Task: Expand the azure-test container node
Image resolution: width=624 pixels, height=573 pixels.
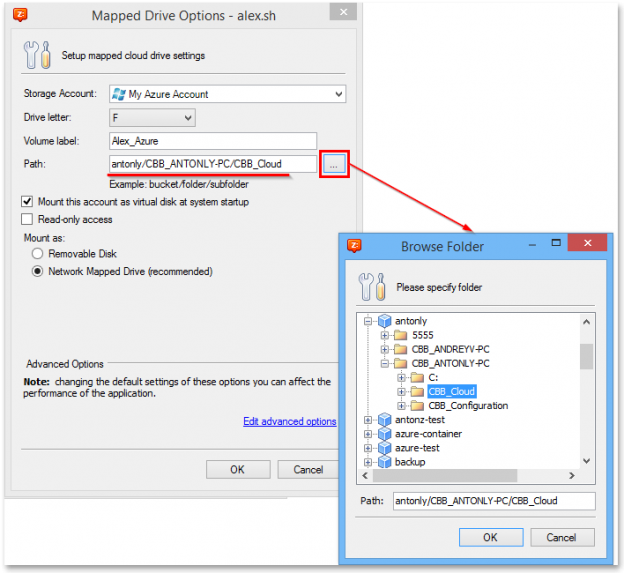Action: tap(368, 448)
